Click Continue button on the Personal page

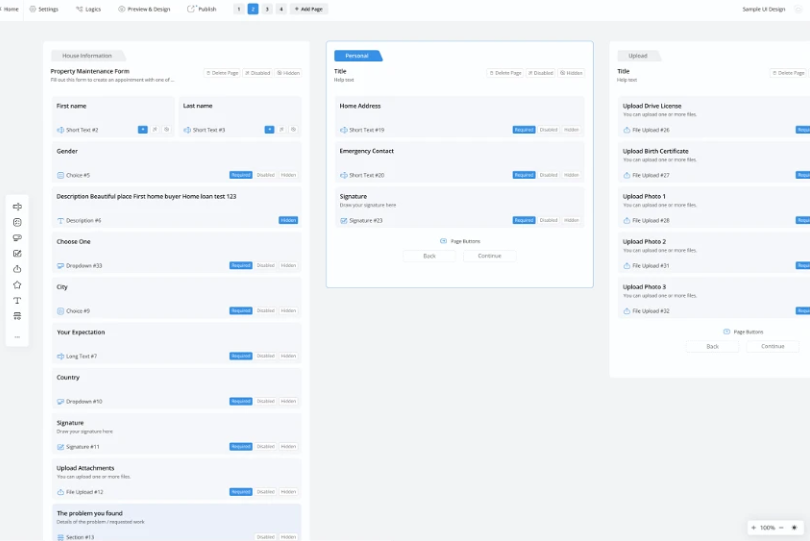click(490, 256)
